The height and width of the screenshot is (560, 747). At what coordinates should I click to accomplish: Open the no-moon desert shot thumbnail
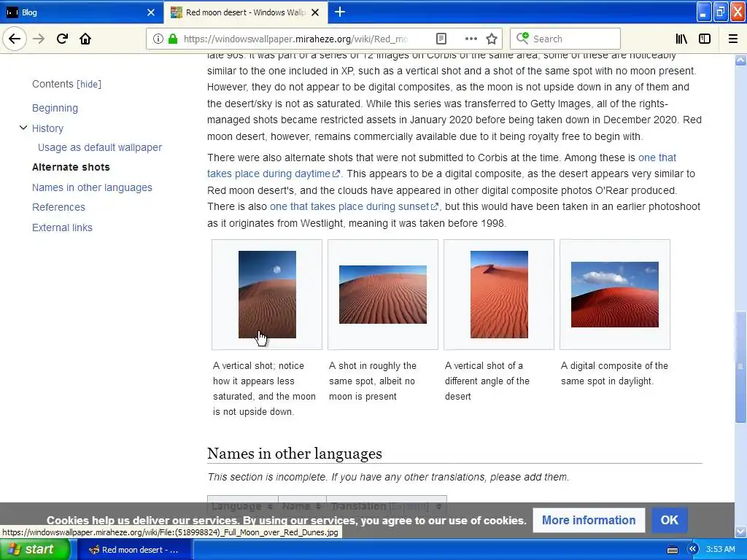(x=382, y=295)
